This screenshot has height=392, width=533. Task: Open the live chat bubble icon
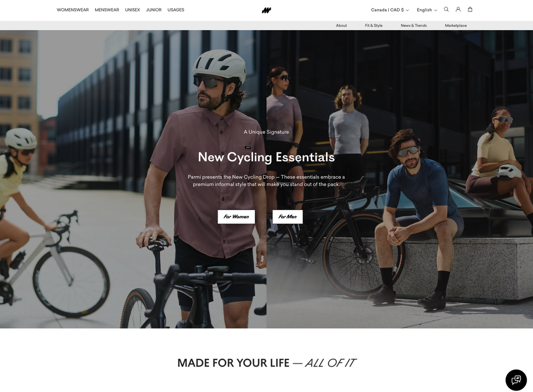516,380
